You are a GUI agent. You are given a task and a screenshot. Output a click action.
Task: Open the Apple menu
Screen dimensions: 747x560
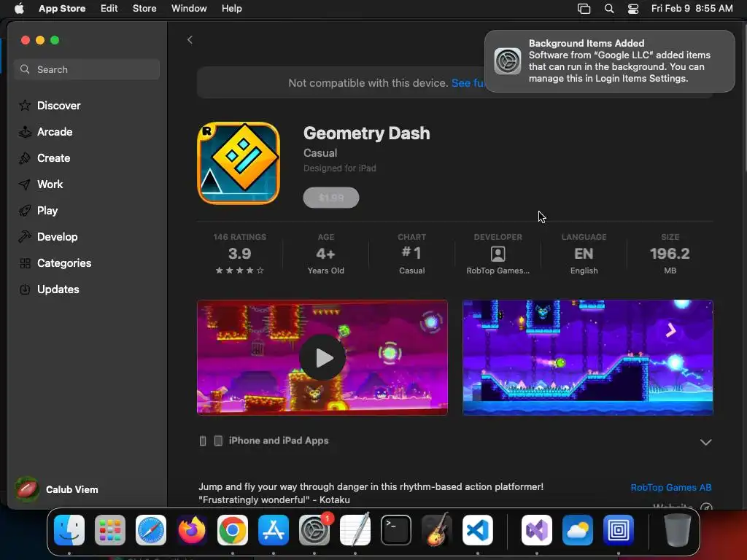19,9
